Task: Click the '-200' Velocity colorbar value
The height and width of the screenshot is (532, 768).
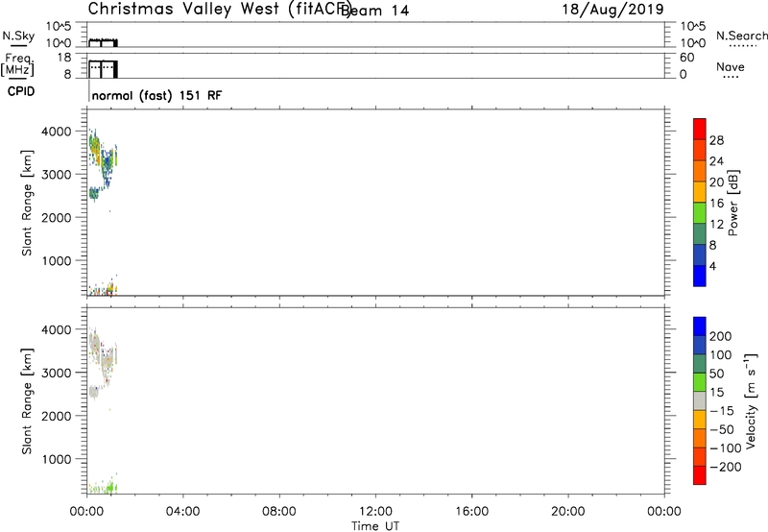Action: point(726,467)
